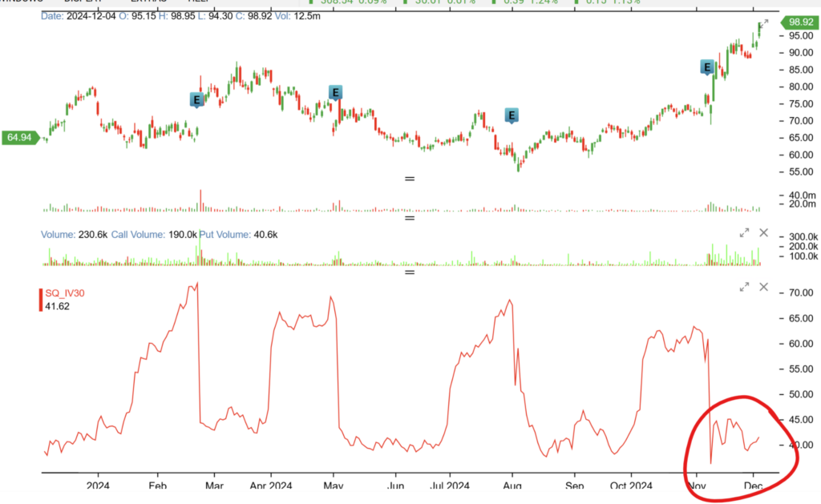Click the high price H: 98.95
The height and width of the screenshot is (504, 821).
(x=177, y=16)
